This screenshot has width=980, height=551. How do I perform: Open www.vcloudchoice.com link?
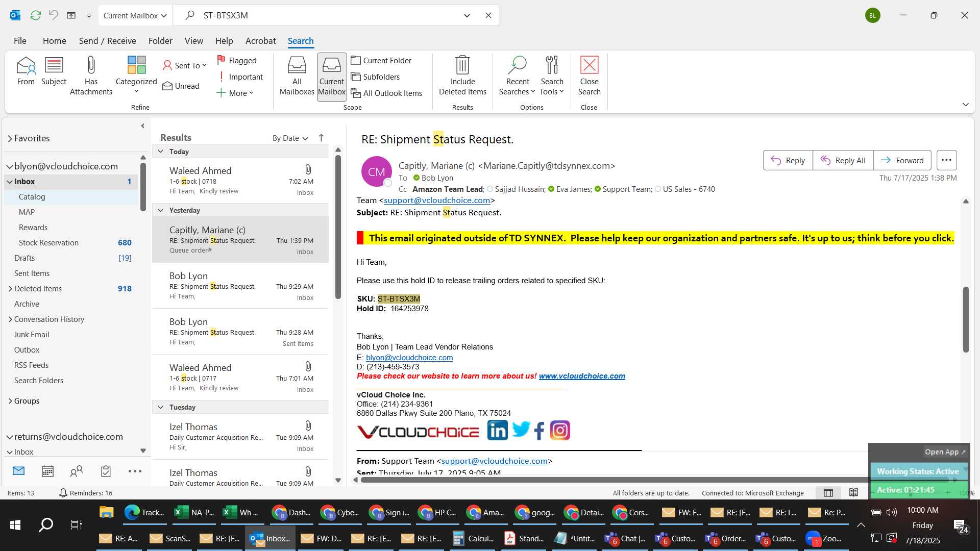pyautogui.click(x=582, y=376)
